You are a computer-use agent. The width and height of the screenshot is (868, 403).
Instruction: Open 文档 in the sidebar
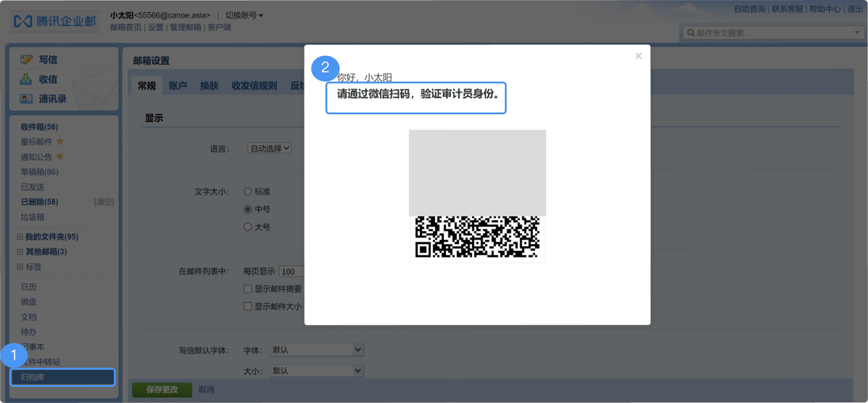(28, 317)
